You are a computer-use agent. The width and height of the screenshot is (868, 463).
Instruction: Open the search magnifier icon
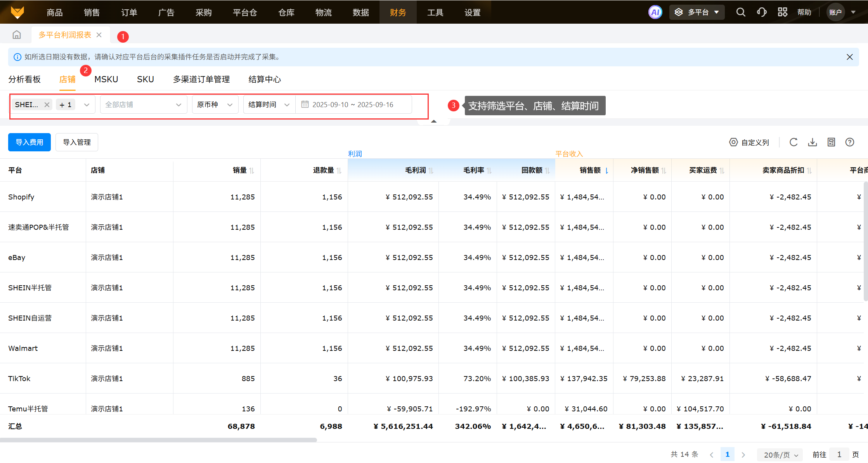tap(740, 12)
